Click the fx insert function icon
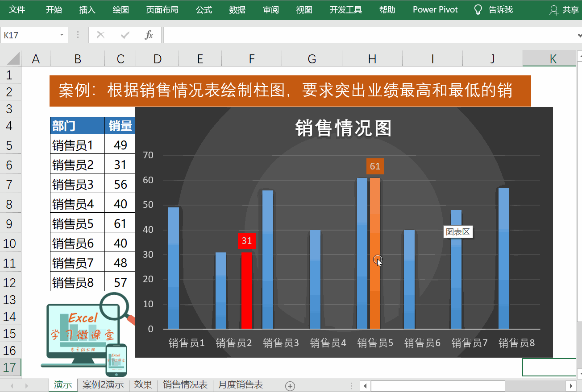The width and height of the screenshot is (582, 392). 149,35
